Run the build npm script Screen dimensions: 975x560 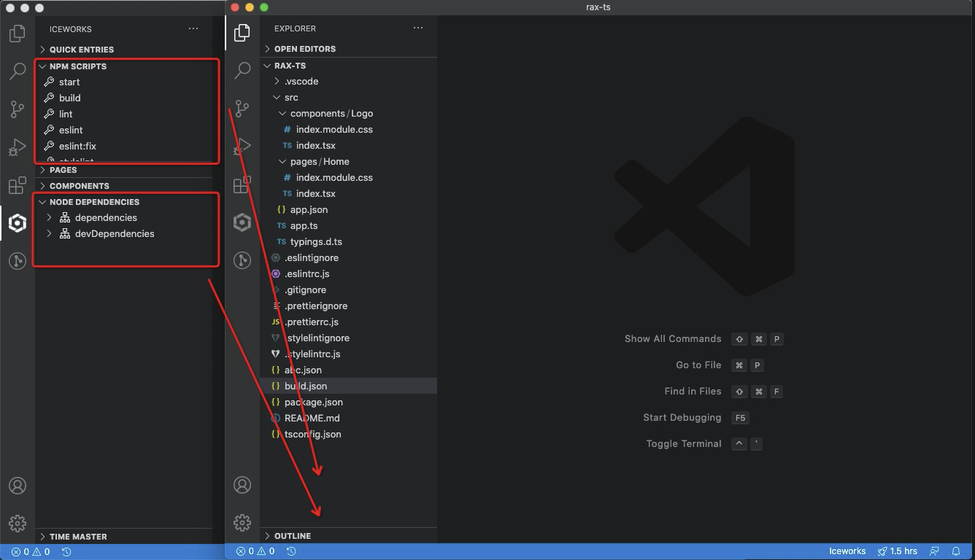pyautogui.click(x=69, y=98)
